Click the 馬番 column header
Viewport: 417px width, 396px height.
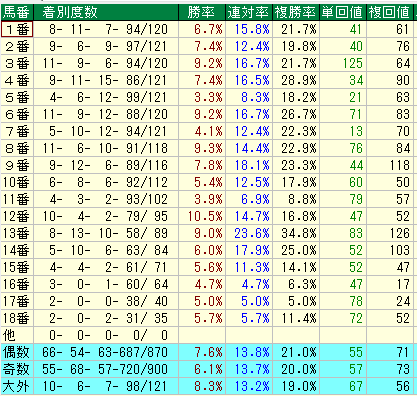pyautogui.click(x=17, y=12)
